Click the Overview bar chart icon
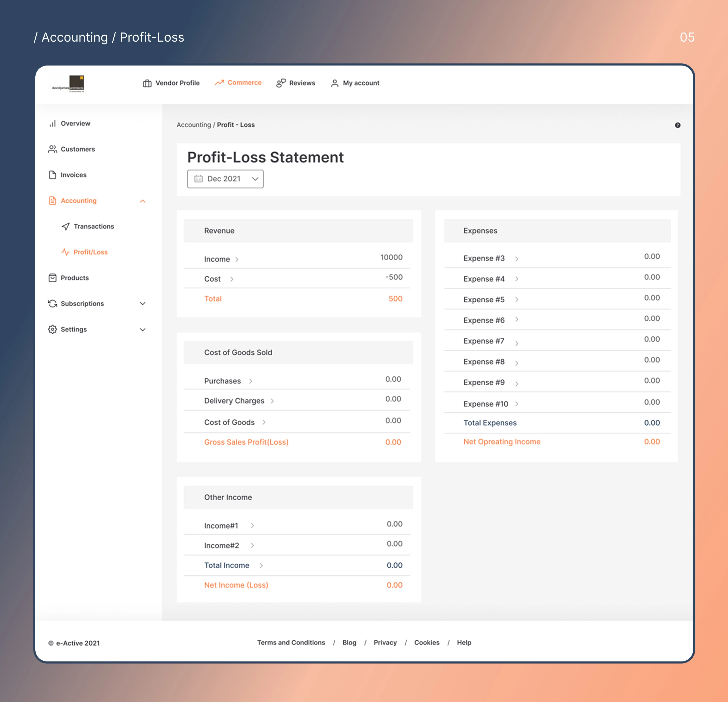Screen dimensions: 728x702 tap(53, 123)
